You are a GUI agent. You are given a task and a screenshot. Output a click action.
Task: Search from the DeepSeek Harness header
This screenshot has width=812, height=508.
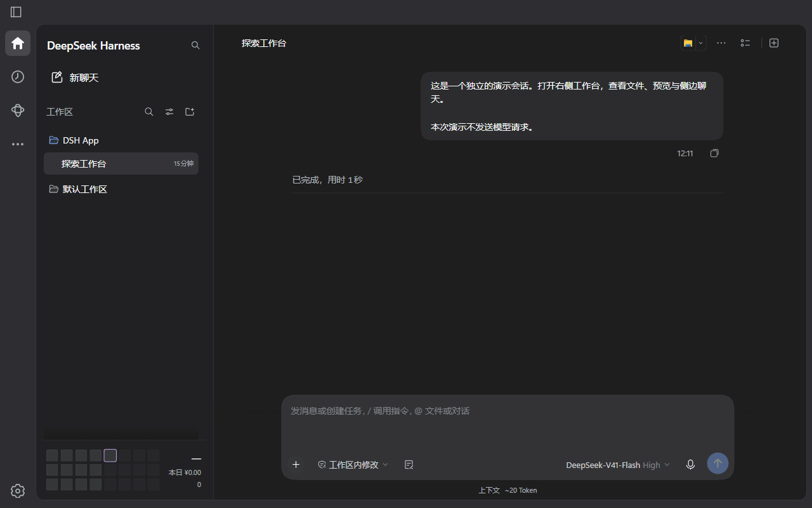click(x=195, y=45)
